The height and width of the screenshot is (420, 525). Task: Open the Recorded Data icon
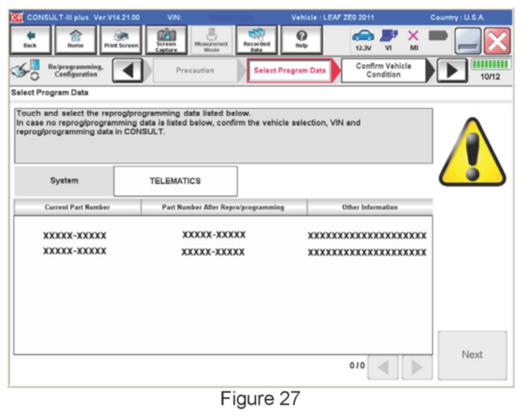[x=256, y=40]
